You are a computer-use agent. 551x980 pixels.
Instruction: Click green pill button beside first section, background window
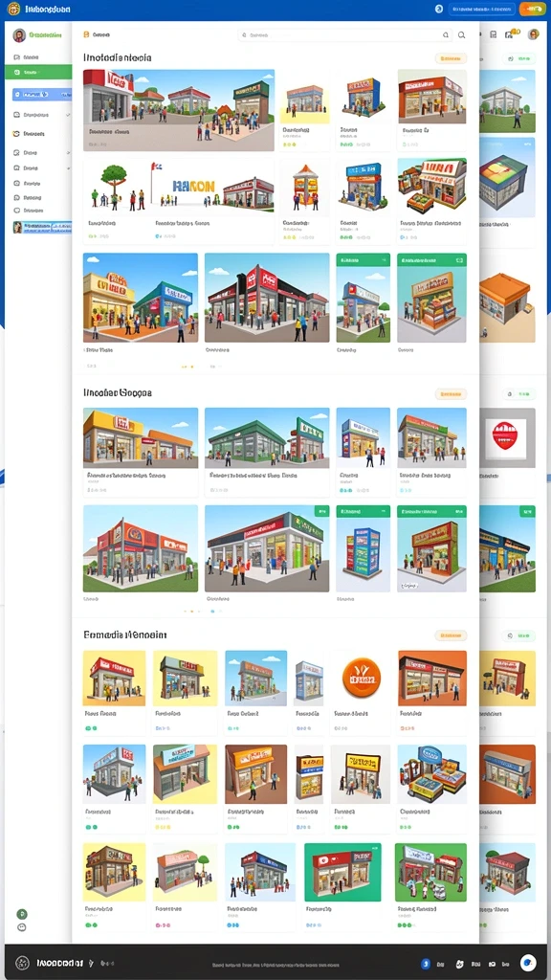tap(519, 58)
